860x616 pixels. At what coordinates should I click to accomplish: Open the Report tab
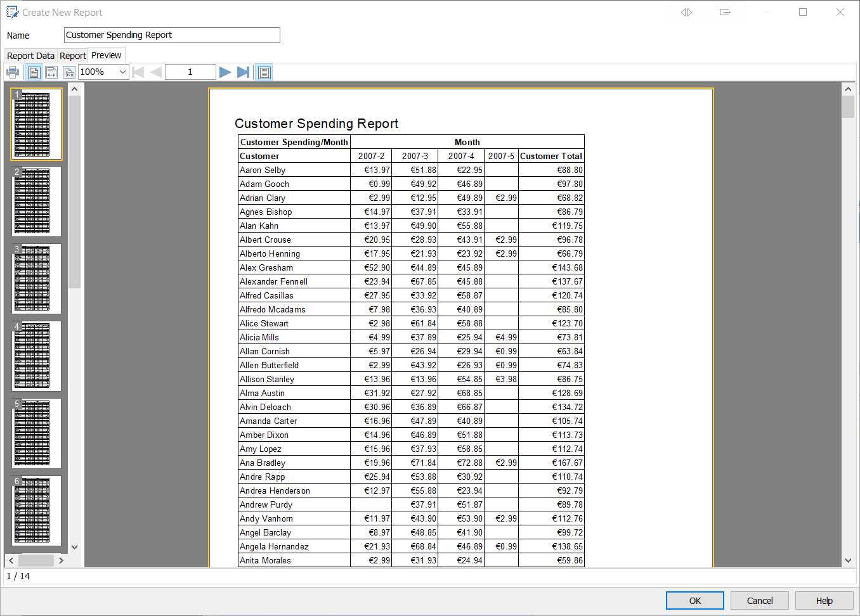73,56
